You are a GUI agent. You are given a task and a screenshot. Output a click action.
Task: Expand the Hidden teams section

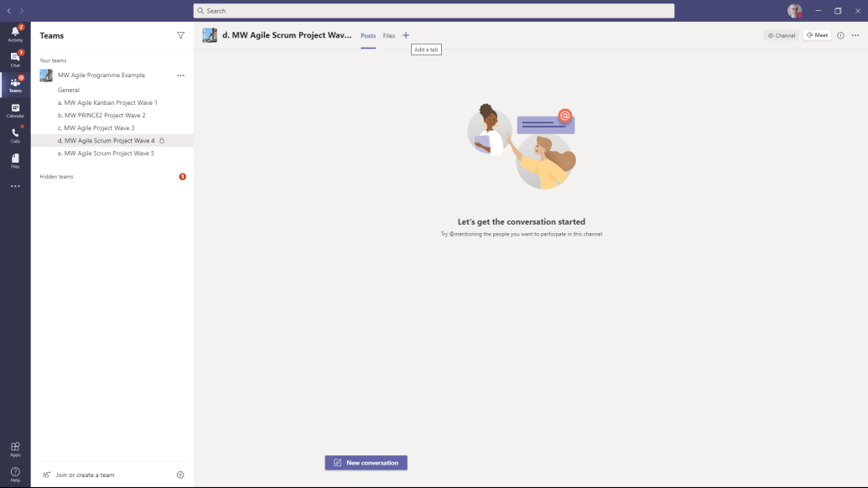[x=55, y=176]
